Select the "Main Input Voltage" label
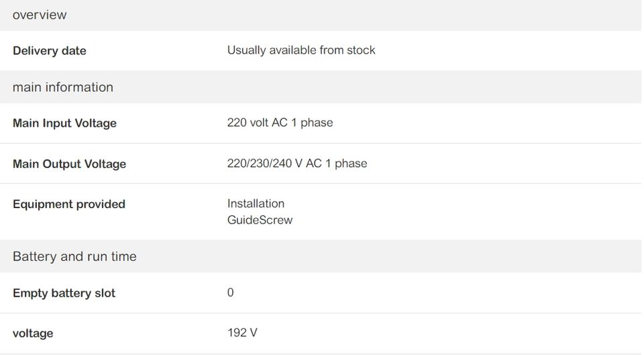 (x=64, y=123)
